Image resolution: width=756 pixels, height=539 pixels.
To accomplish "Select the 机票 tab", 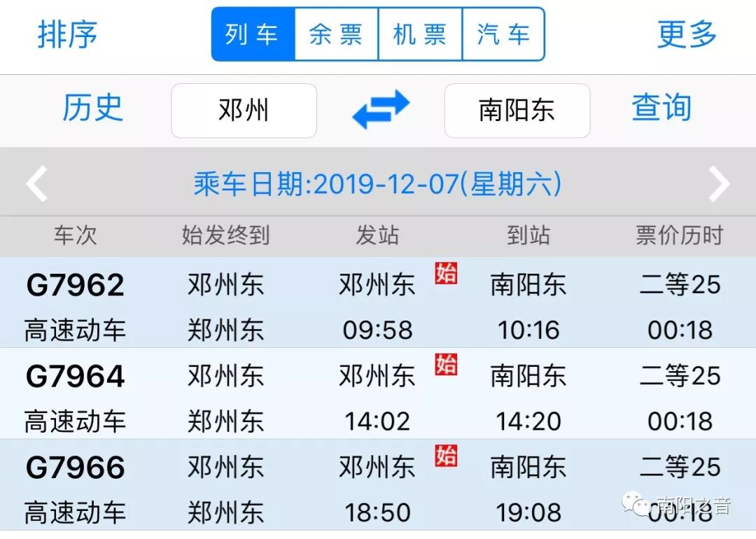I will coord(420,34).
